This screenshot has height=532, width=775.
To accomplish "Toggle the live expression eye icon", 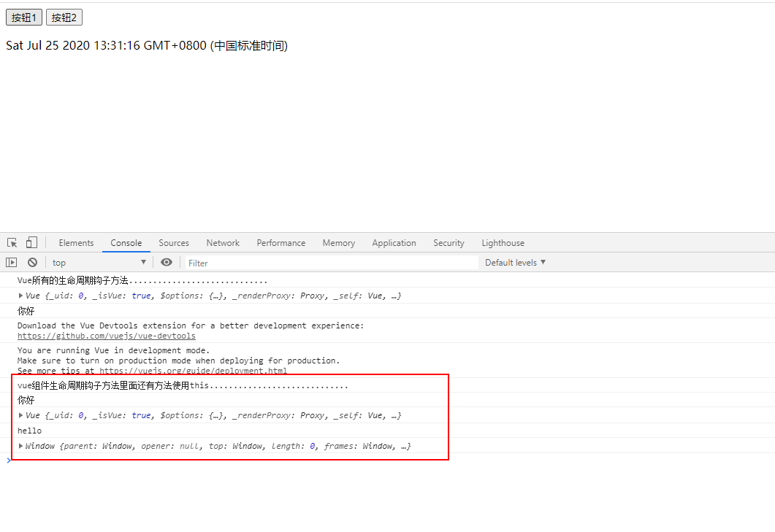I will [x=167, y=262].
